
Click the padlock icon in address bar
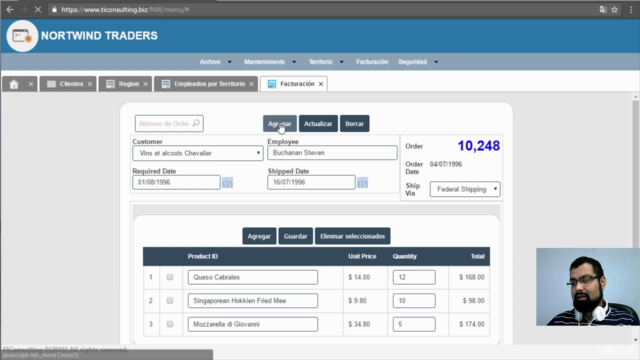click(54, 9)
